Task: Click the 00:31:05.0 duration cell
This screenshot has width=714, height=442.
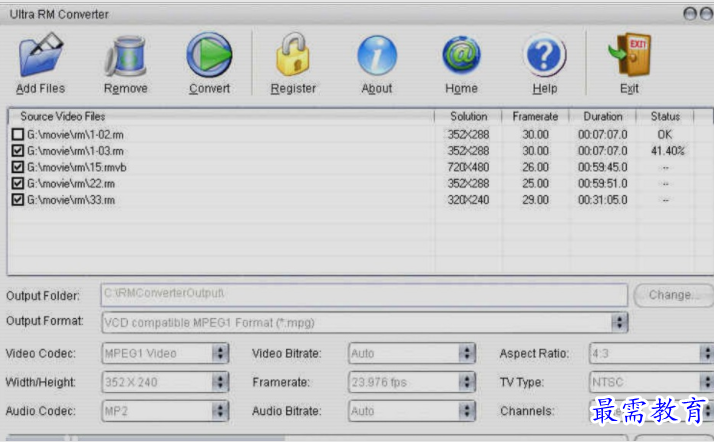Action: pyautogui.click(x=603, y=200)
